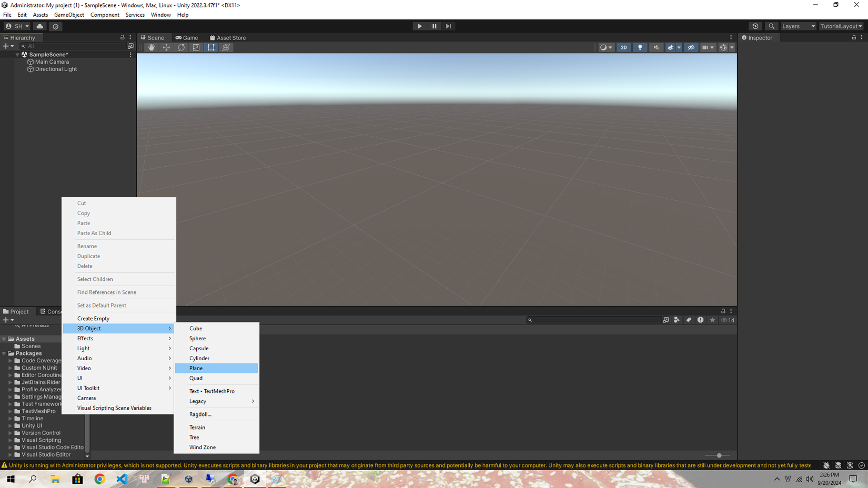Toggle hidden objects scene visibility

coord(691,47)
